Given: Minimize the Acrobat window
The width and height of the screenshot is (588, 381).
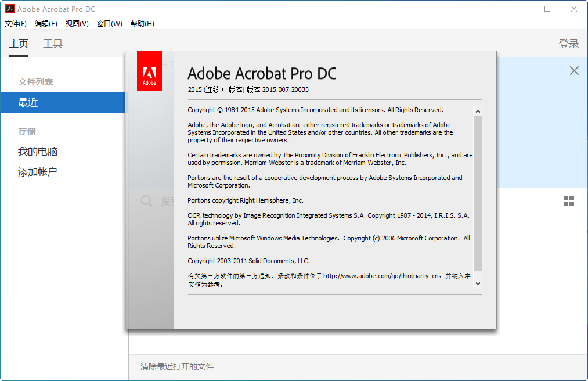Looking at the screenshot, I should pyautogui.click(x=521, y=9).
